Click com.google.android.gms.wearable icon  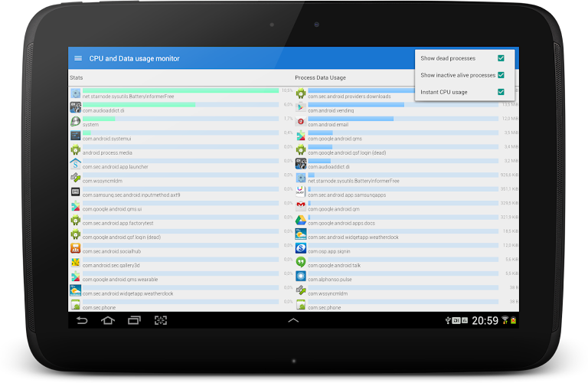75,276
